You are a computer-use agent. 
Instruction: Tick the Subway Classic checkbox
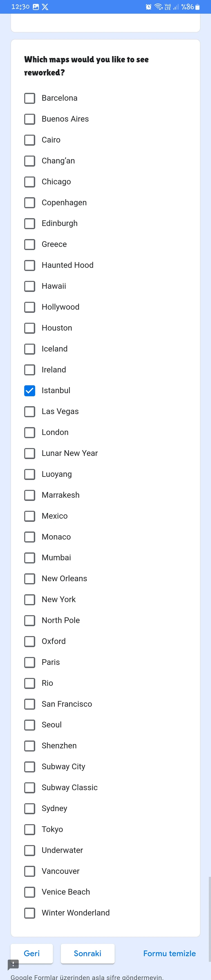(x=30, y=788)
